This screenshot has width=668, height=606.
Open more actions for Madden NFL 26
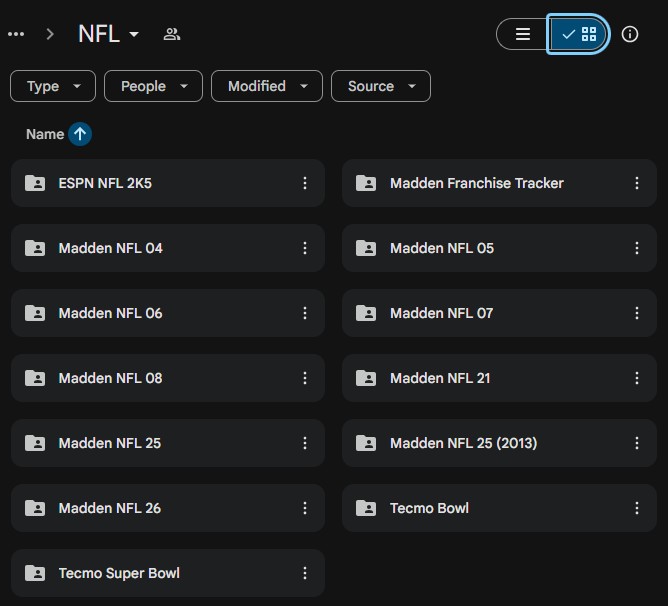coord(305,508)
